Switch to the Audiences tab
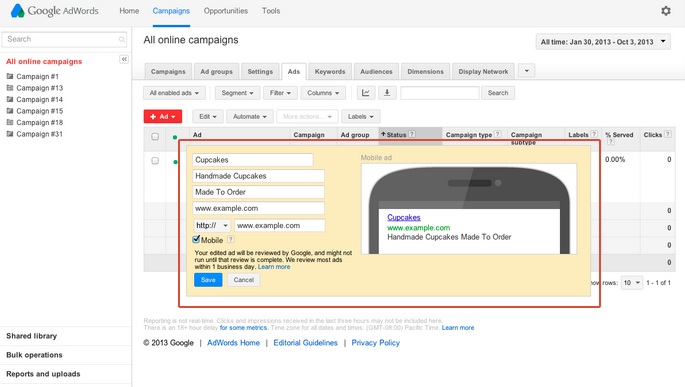Viewport: 685px width, 387px height. [376, 72]
